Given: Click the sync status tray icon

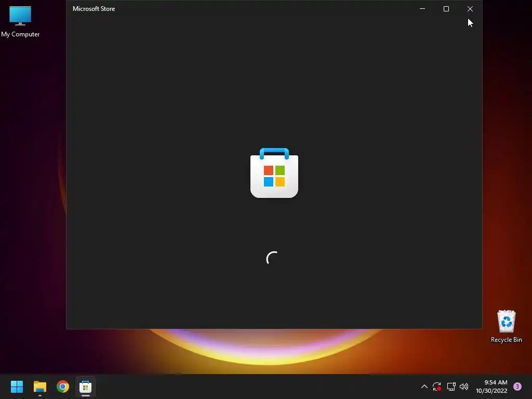Looking at the screenshot, I should [x=436, y=387].
